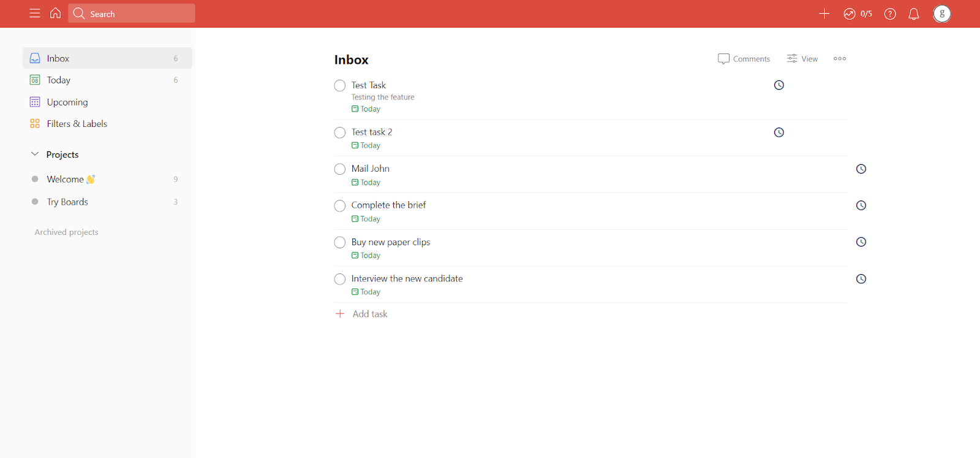The image size is (980, 458).
Task: Open the Test task 2 title
Action: pyautogui.click(x=372, y=132)
